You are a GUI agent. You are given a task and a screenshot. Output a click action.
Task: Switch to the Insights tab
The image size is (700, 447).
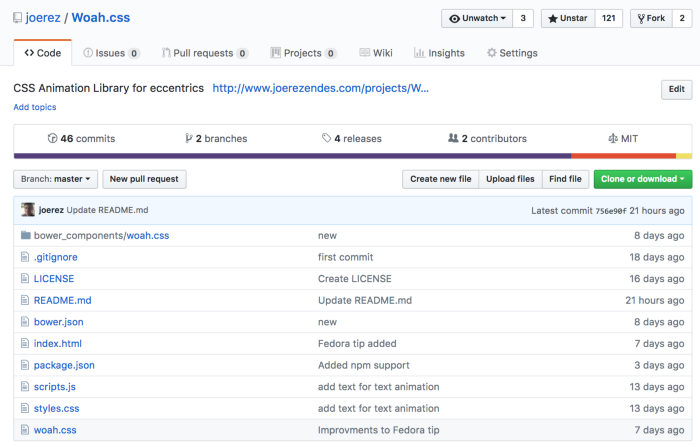tap(439, 53)
